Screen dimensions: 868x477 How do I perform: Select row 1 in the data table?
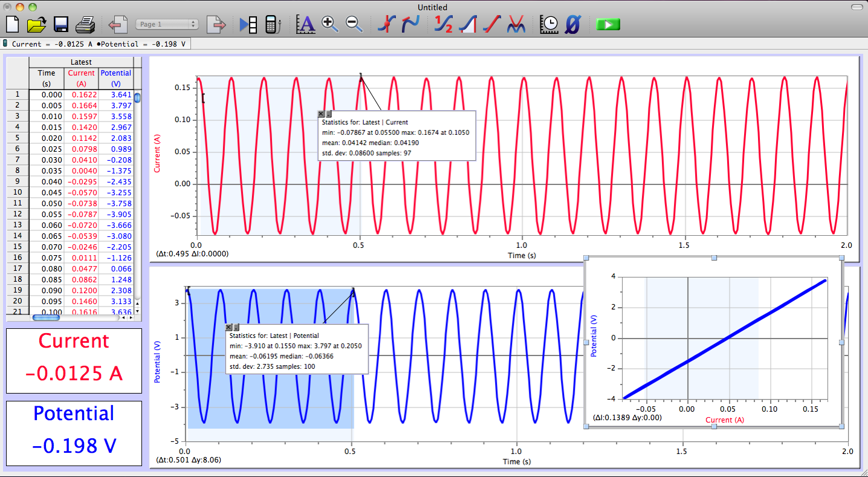click(x=16, y=94)
